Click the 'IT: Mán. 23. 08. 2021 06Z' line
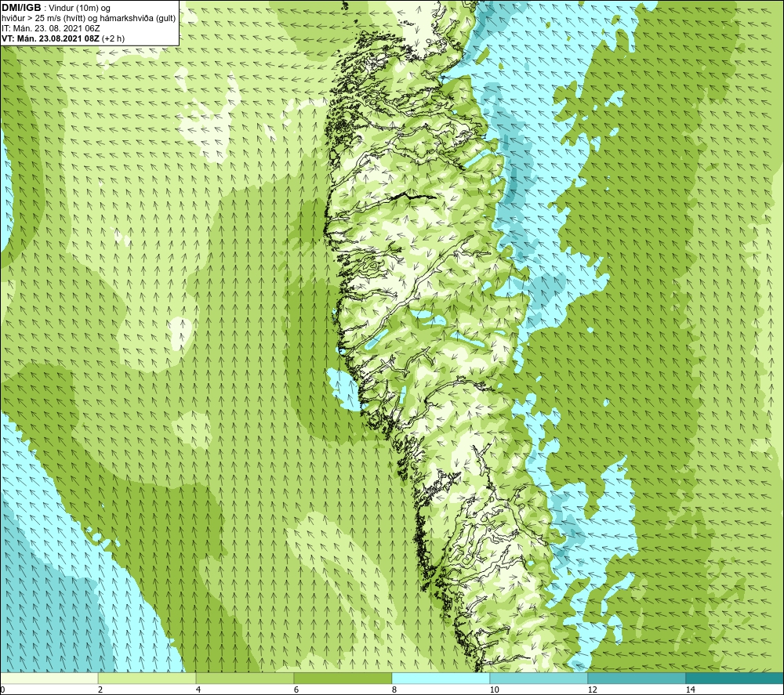This screenshot has height=695, width=784. pyautogui.click(x=50, y=28)
